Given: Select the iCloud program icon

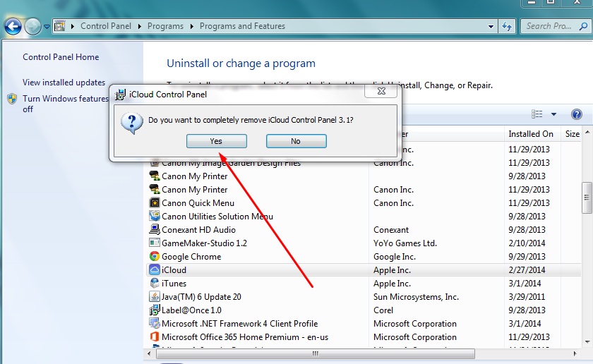Looking at the screenshot, I should (155, 270).
